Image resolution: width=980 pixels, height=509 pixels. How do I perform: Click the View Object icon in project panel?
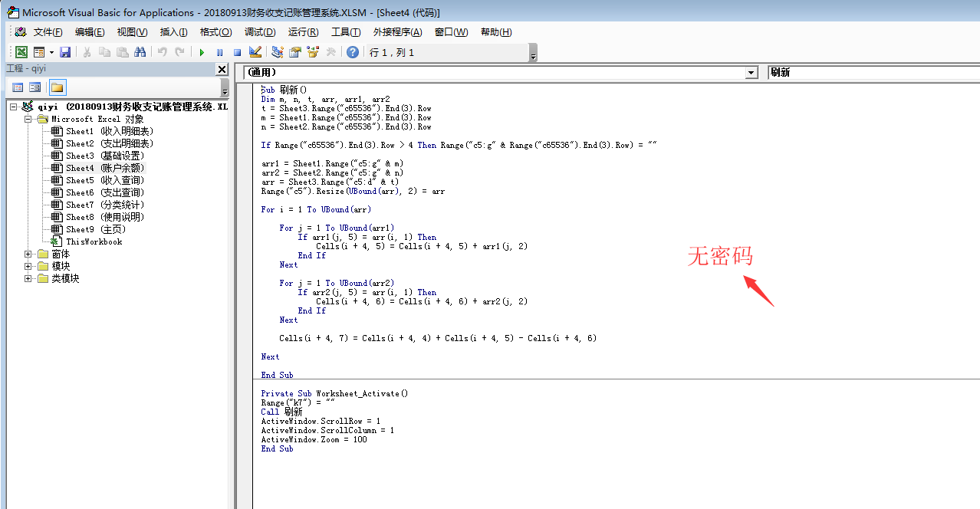click(x=35, y=87)
